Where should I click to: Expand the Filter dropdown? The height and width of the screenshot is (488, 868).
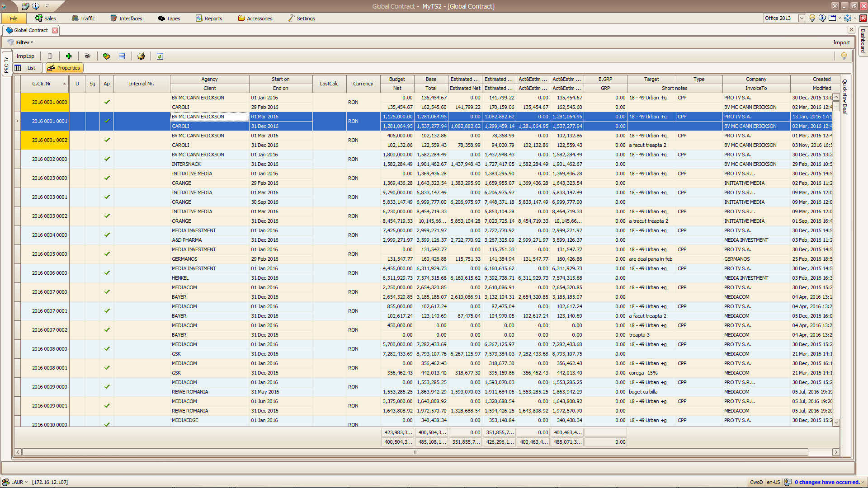point(24,42)
